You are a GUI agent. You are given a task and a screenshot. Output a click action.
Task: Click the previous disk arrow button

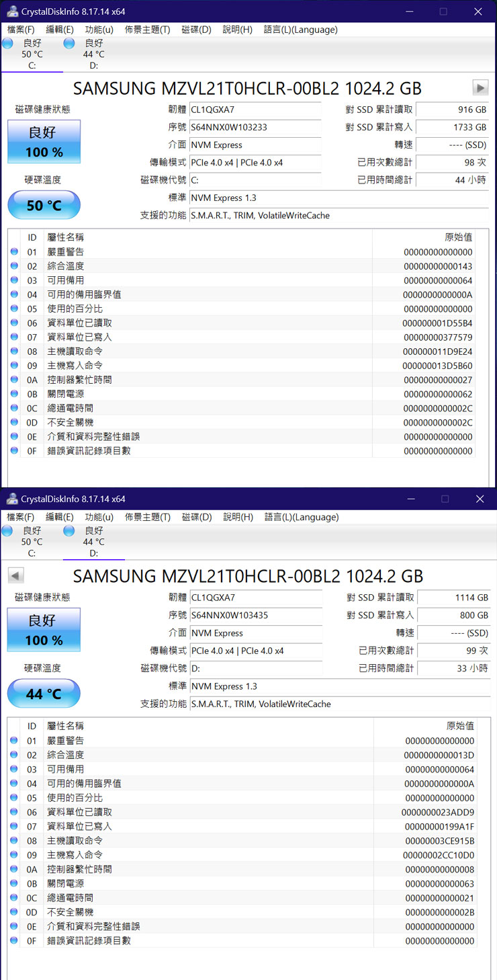[x=16, y=575]
